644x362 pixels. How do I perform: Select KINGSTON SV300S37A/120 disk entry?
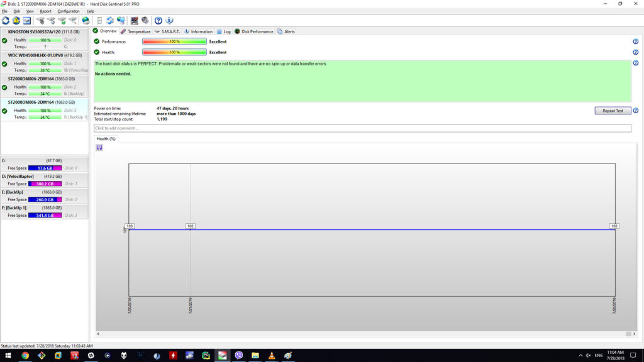(45, 39)
